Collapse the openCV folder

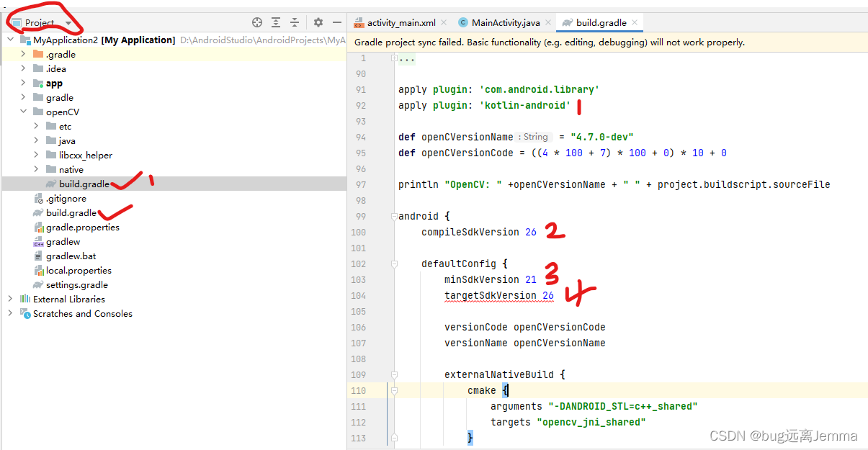(23, 112)
